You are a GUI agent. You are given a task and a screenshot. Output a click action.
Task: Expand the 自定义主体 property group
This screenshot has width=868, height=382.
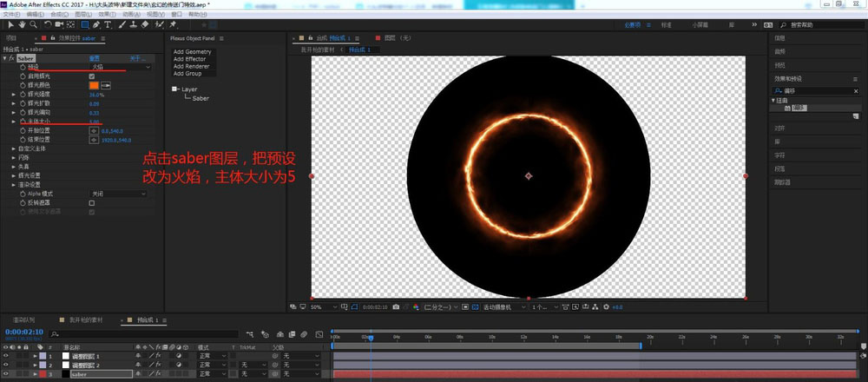13,148
